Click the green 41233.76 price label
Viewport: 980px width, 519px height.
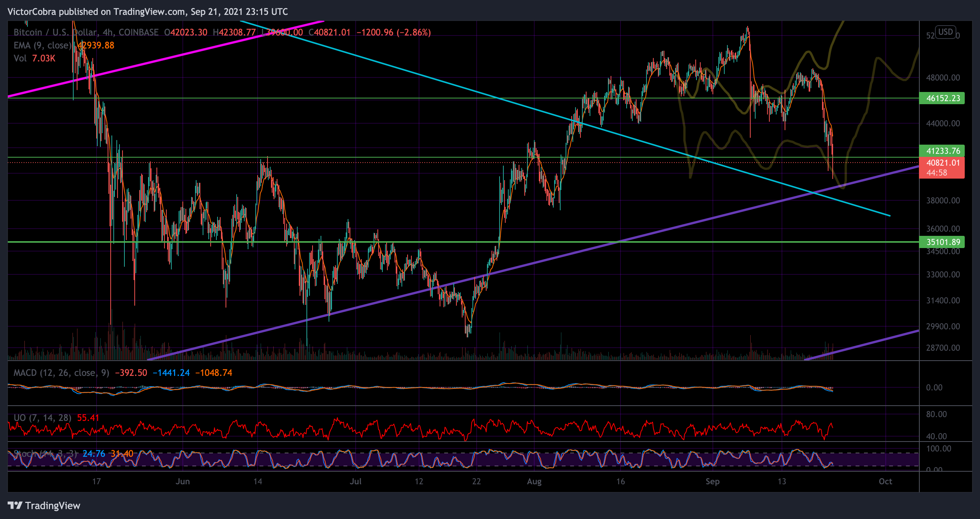[942, 151]
